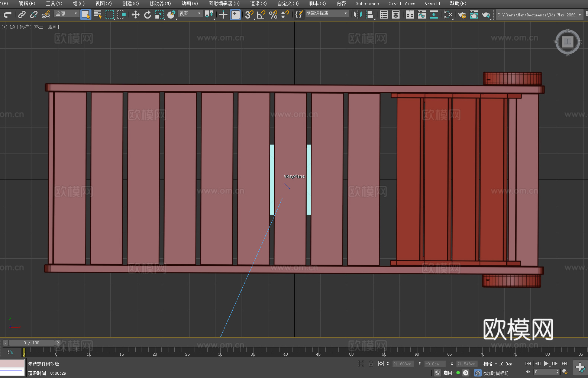Toggle the 3D Snaps button
588x378 pixels.
[249, 14]
